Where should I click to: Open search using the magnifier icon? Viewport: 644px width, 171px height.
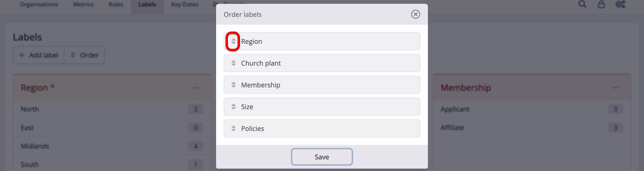click(x=582, y=4)
